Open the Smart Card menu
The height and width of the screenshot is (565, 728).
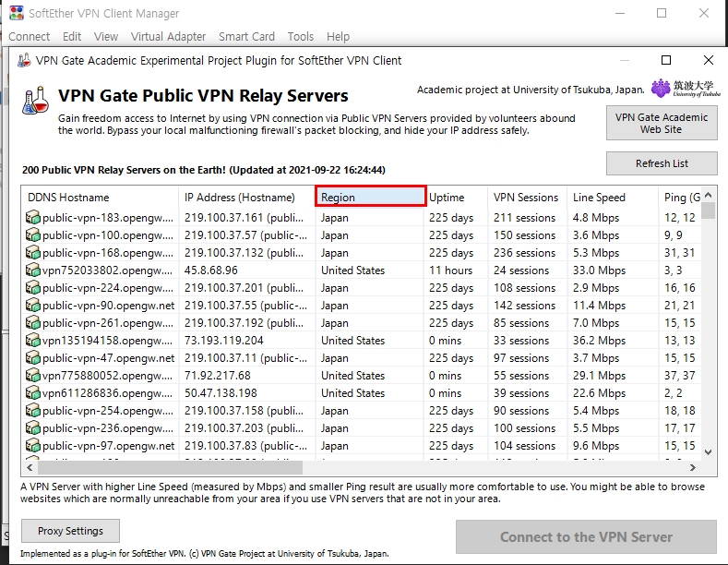246,37
